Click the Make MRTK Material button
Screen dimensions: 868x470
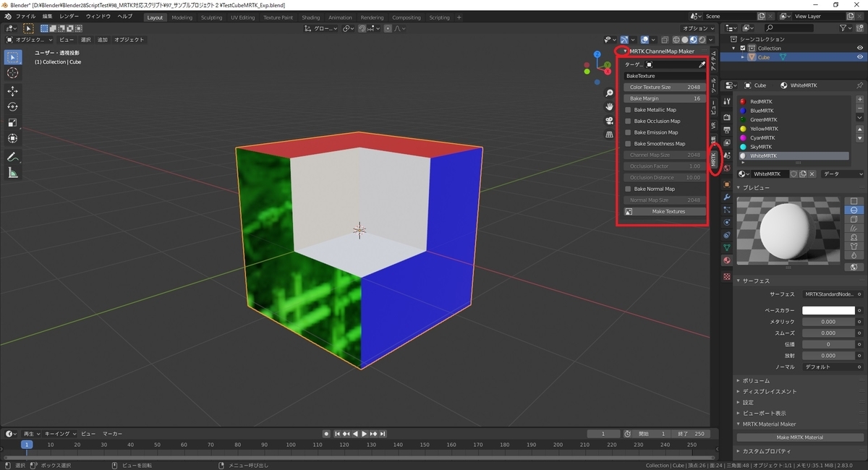800,437
